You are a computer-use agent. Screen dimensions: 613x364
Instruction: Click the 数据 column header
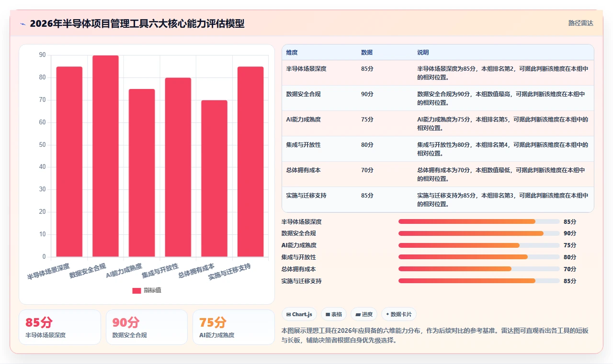[367, 53]
